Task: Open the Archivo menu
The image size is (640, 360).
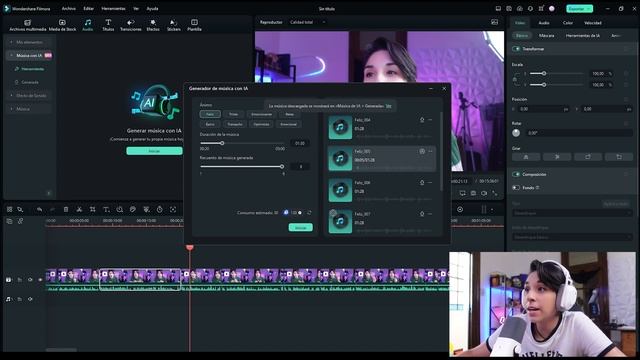Action: (69, 9)
